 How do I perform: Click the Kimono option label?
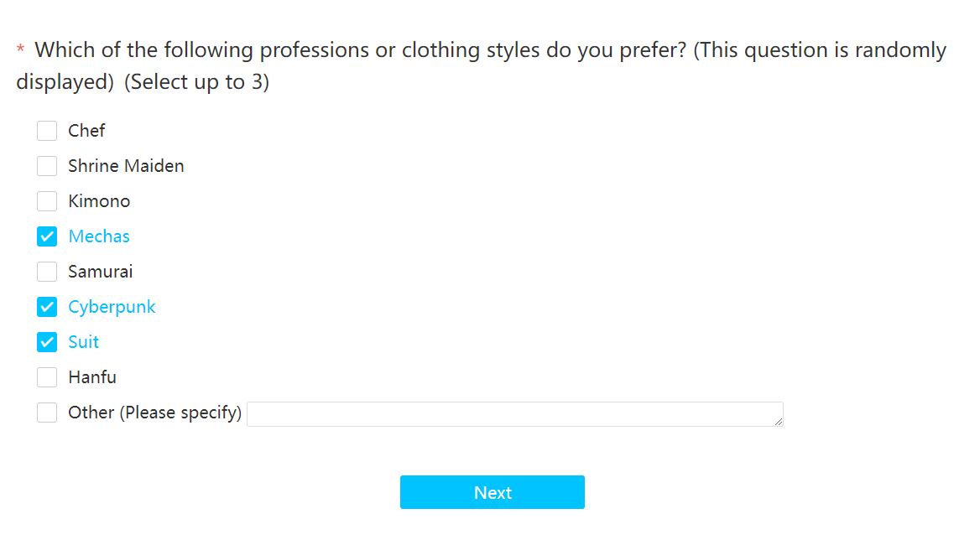pyautogui.click(x=99, y=201)
